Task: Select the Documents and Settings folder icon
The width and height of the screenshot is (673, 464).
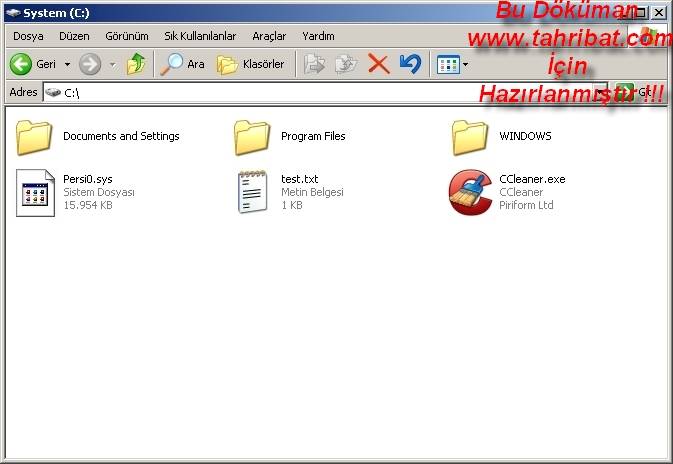Action: [34, 137]
